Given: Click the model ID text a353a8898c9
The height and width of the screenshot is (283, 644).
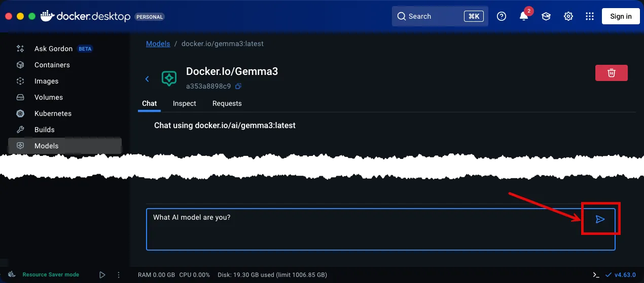Looking at the screenshot, I should [208, 86].
